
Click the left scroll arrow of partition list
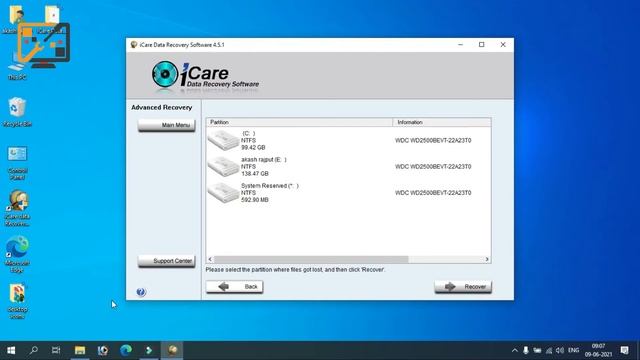pyautogui.click(x=210, y=259)
